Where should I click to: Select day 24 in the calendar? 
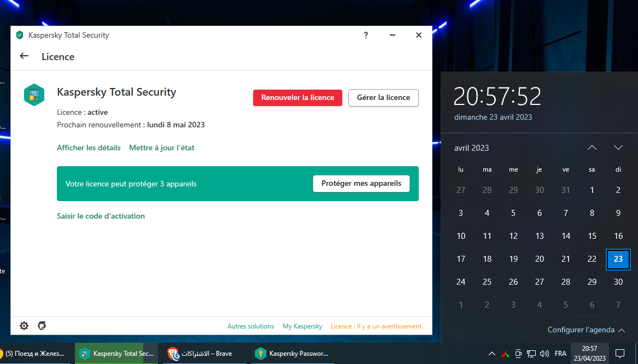click(461, 282)
